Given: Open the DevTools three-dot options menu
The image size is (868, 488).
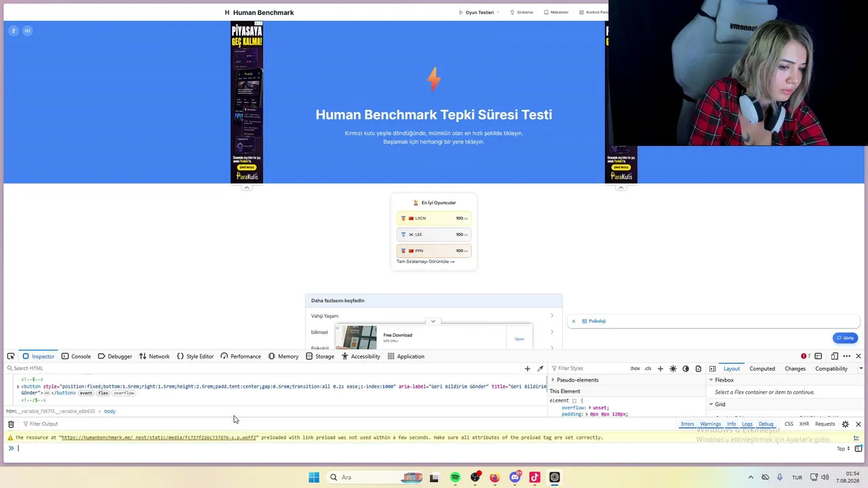Looking at the screenshot, I should (846, 357).
